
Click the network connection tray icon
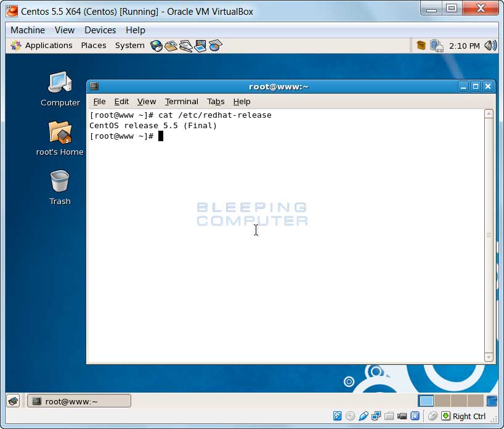pos(436,46)
